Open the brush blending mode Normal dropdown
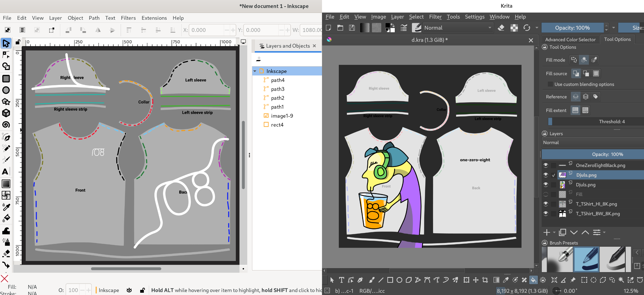The width and height of the screenshot is (644, 295). [x=458, y=28]
